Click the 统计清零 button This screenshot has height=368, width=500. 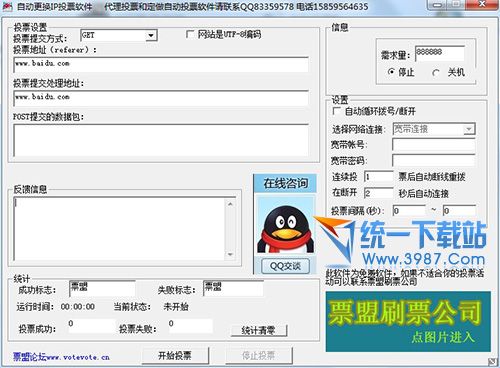coord(259,330)
